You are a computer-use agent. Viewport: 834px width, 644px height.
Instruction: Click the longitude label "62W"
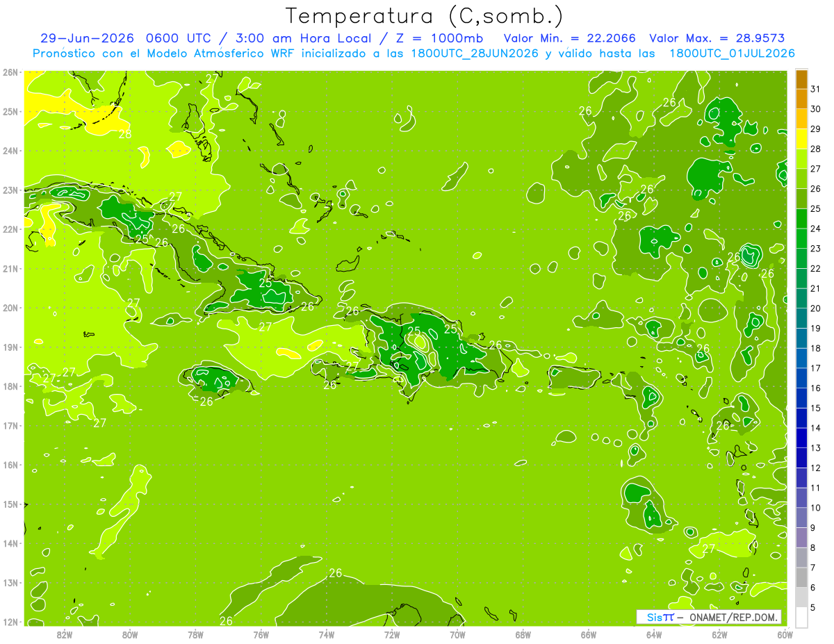(x=719, y=634)
